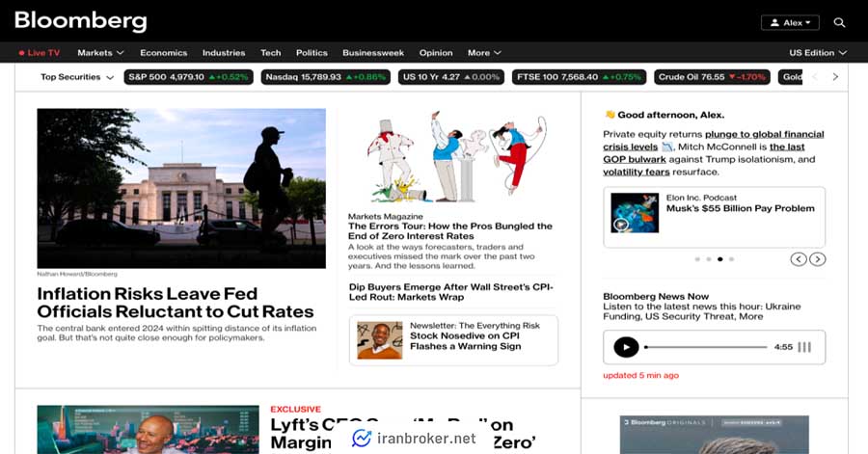This screenshot has width=868, height=454.
Task: Open the search magnifier icon
Action: [839, 23]
